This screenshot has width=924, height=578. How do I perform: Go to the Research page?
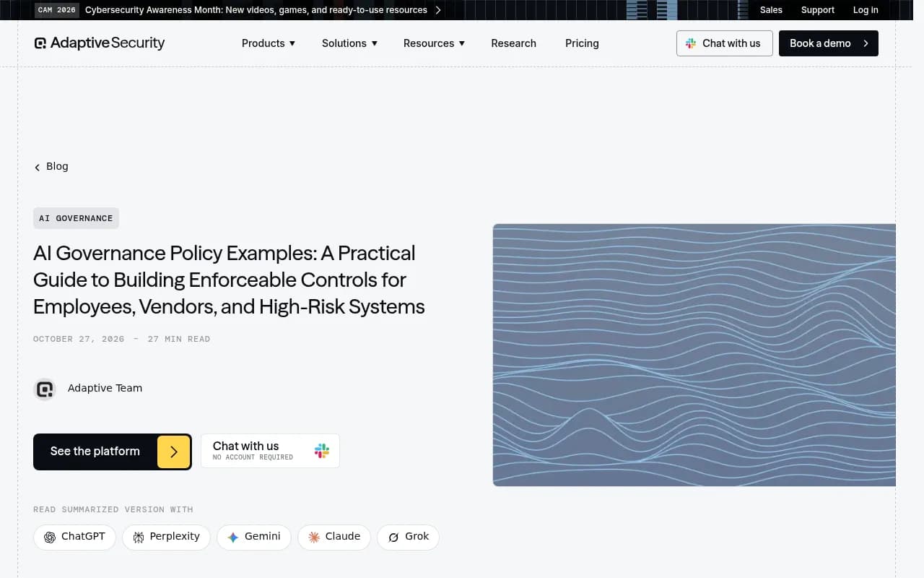pos(513,43)
